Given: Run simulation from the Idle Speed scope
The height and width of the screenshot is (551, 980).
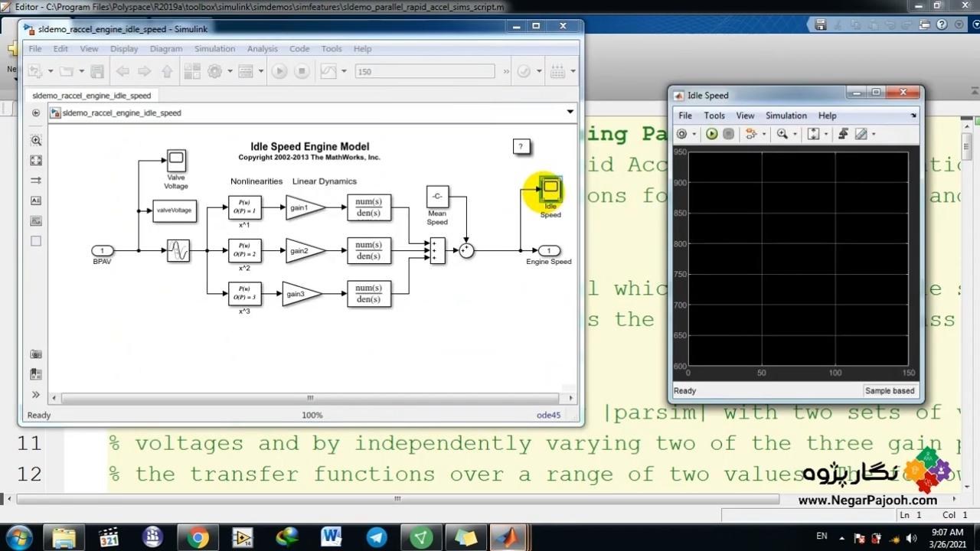Looking at the screenshot, I should click(711, 134).
